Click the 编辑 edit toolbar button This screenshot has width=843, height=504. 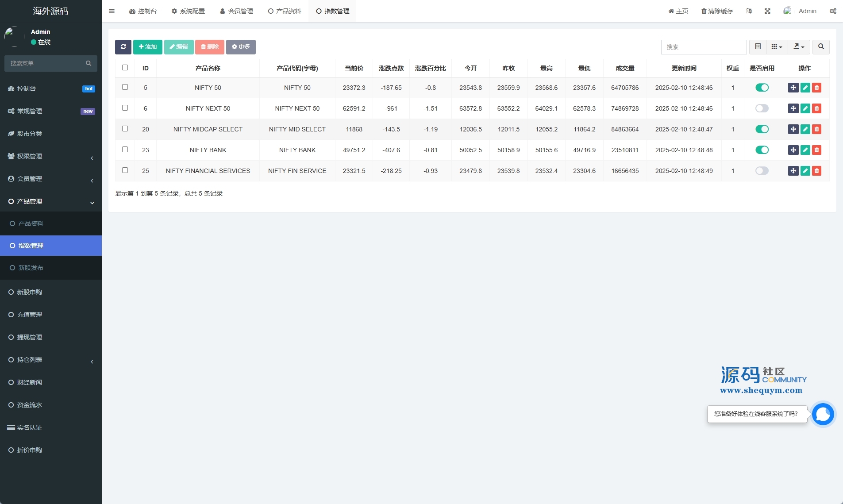click(179, 47)
